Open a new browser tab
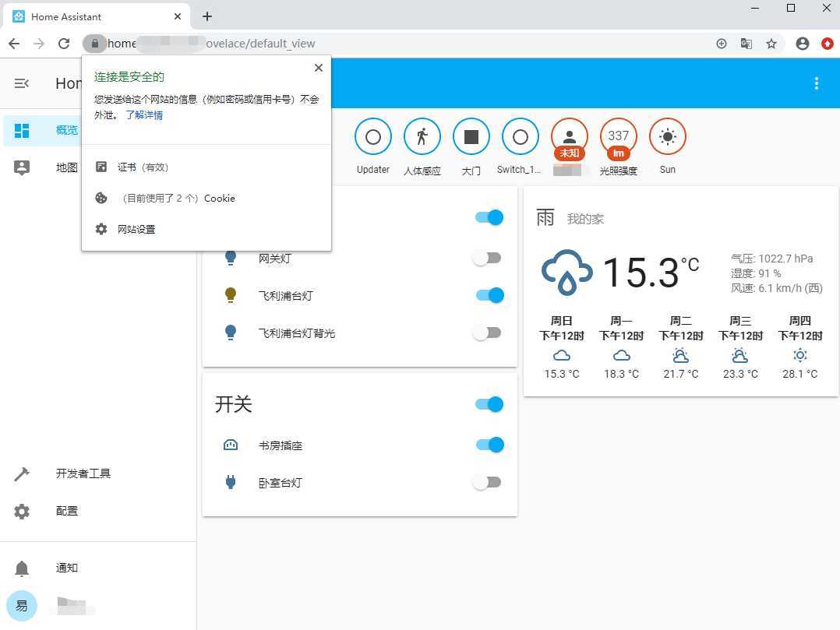840x630 pixels. 207,16
